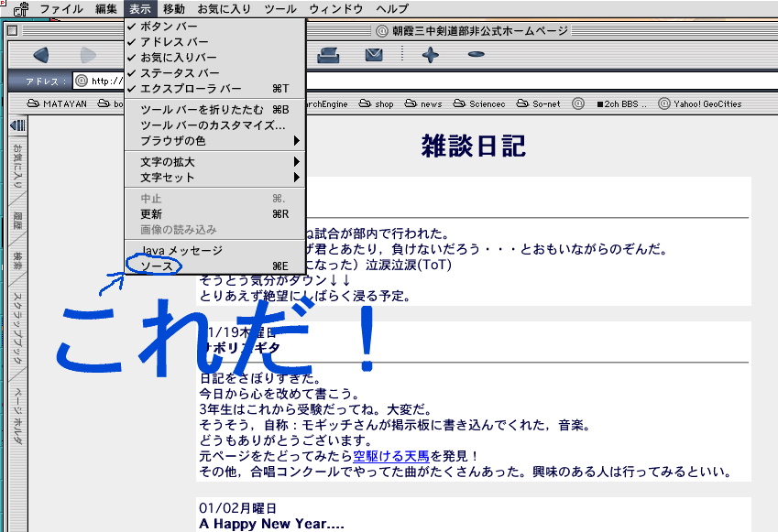Toggle アドレス バー visibility
778x532 pixels.
click(174, 42)
